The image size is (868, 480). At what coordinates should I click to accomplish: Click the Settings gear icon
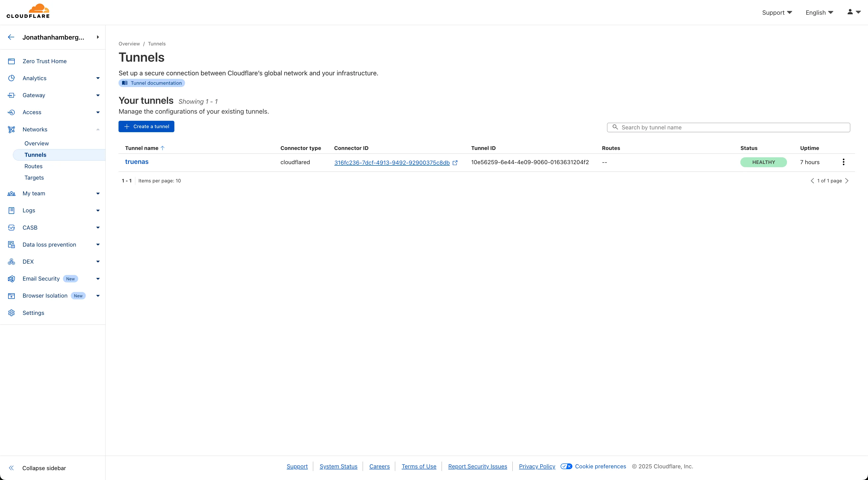[x=11, y=313]
